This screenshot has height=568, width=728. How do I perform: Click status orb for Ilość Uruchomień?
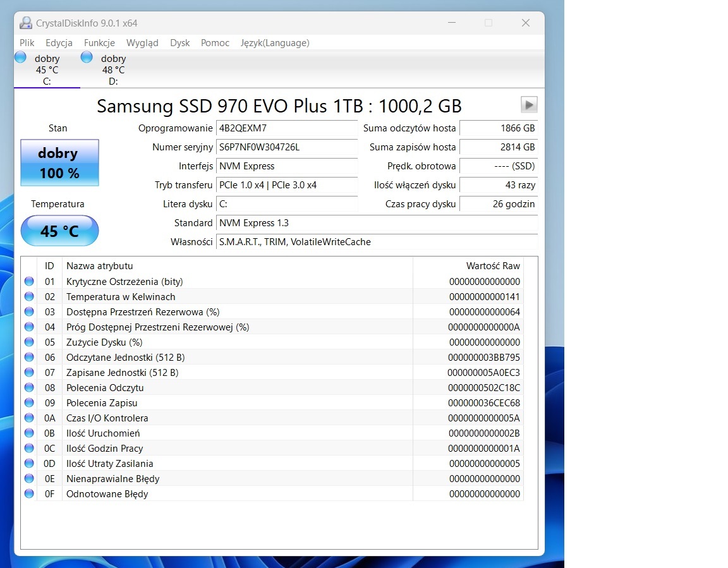(x=29, y=433)
